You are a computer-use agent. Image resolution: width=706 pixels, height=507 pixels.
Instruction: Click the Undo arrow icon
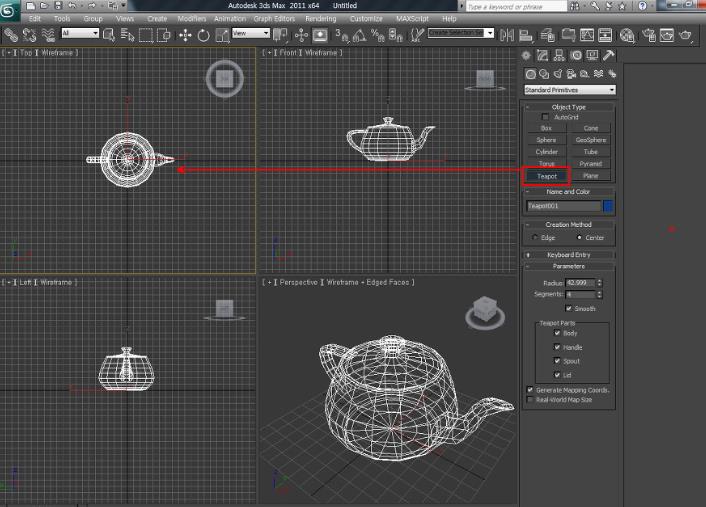[72, 6]
